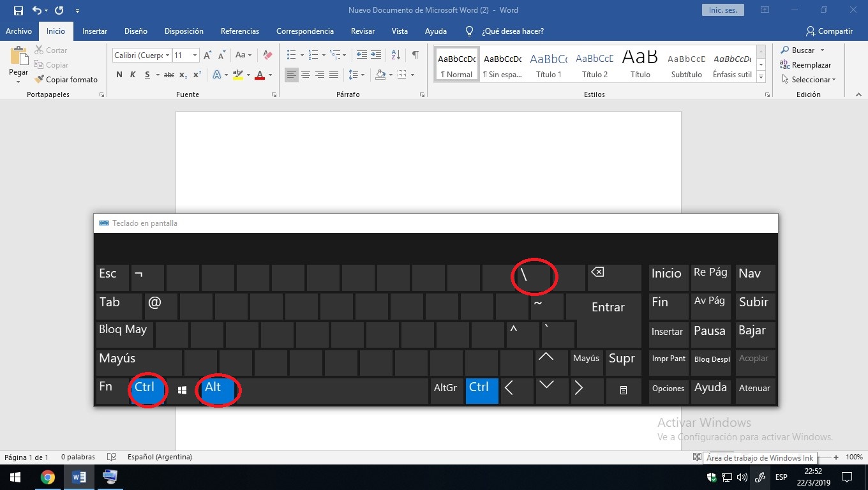Click the Cortar scissors button
This screenshot has height=490, width=868.
[50, 50]
